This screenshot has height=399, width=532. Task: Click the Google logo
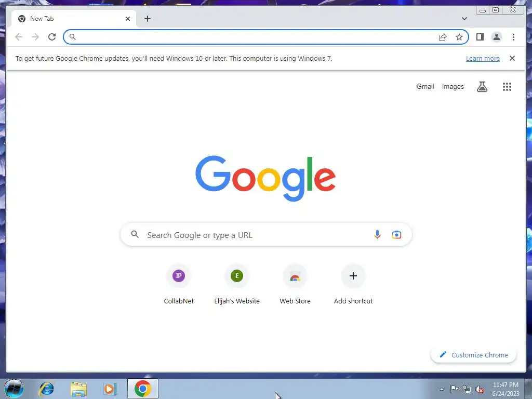point(265,178)
